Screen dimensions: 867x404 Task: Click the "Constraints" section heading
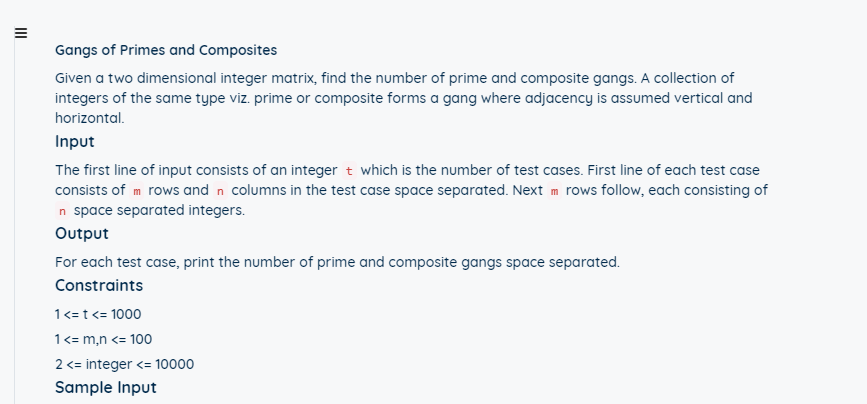[x=99, y=286]
